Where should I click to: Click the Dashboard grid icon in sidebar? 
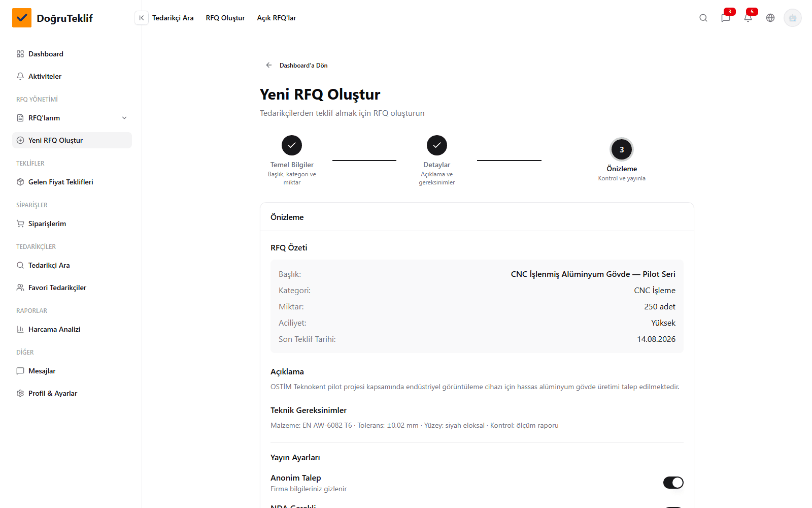(20, 54)
